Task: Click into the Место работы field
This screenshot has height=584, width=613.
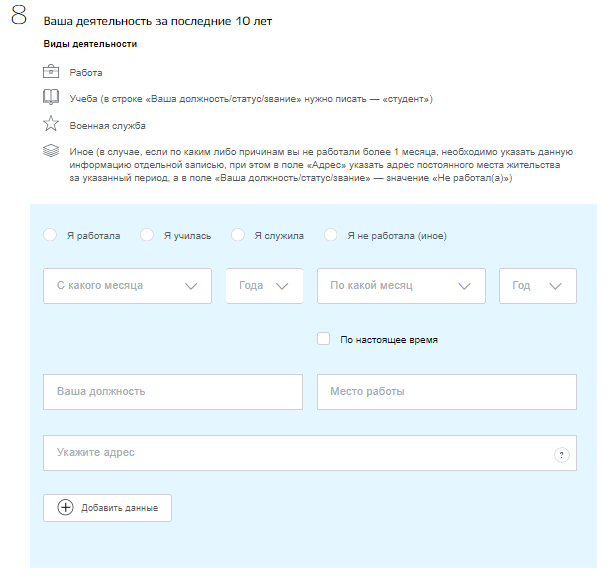Action: [447, 392]
